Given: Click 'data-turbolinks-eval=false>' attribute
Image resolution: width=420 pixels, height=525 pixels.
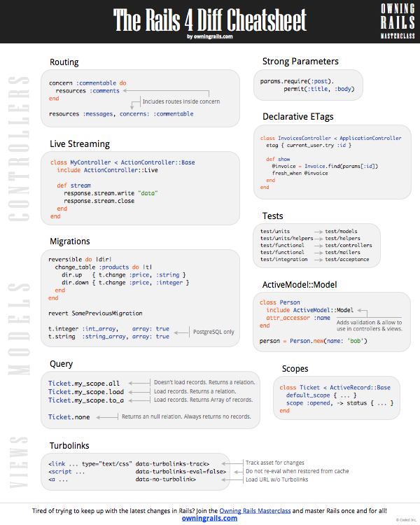Looking at the screenshot, I should [181, 471].
